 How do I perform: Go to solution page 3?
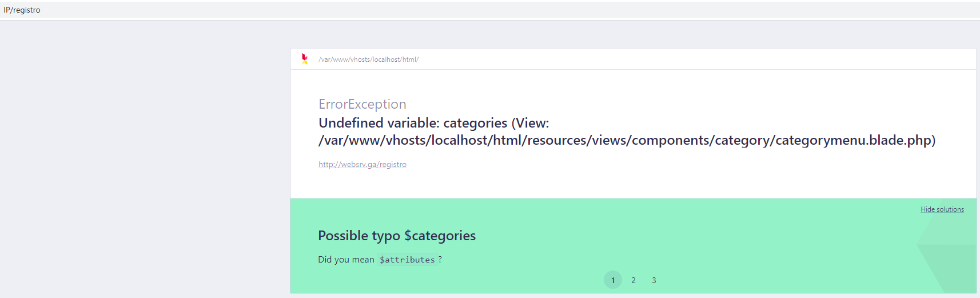654,280
